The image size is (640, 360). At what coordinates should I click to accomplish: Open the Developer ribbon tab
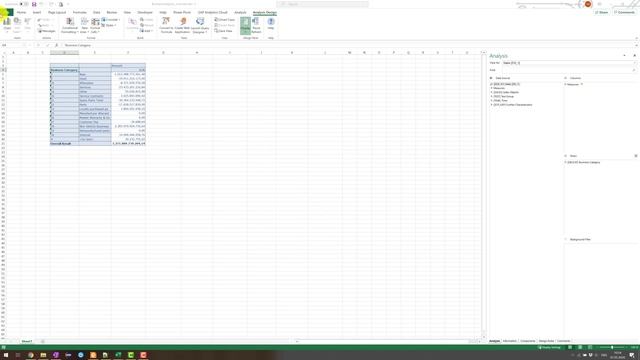point(145,13)
